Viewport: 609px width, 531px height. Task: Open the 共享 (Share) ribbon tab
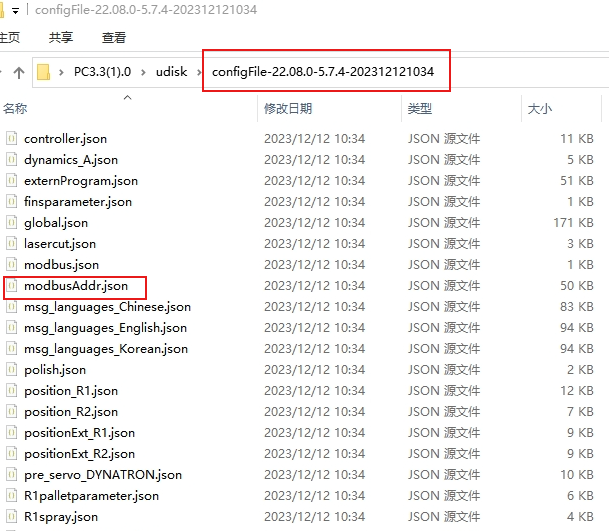pos(60,37)
